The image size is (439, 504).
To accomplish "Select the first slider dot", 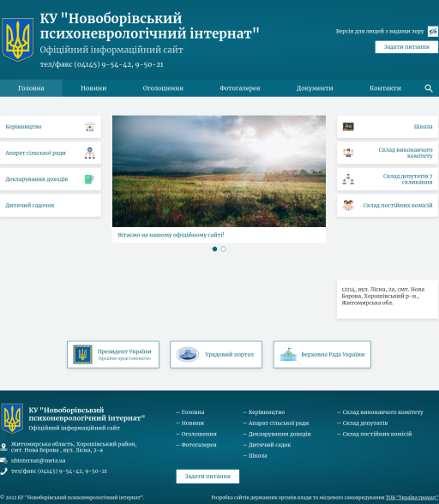I will click(x=214, y=249).
